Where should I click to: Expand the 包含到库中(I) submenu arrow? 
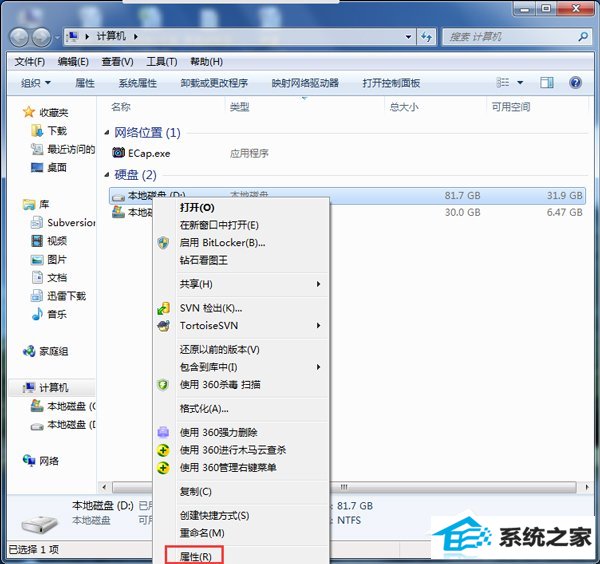pos(318,367)
